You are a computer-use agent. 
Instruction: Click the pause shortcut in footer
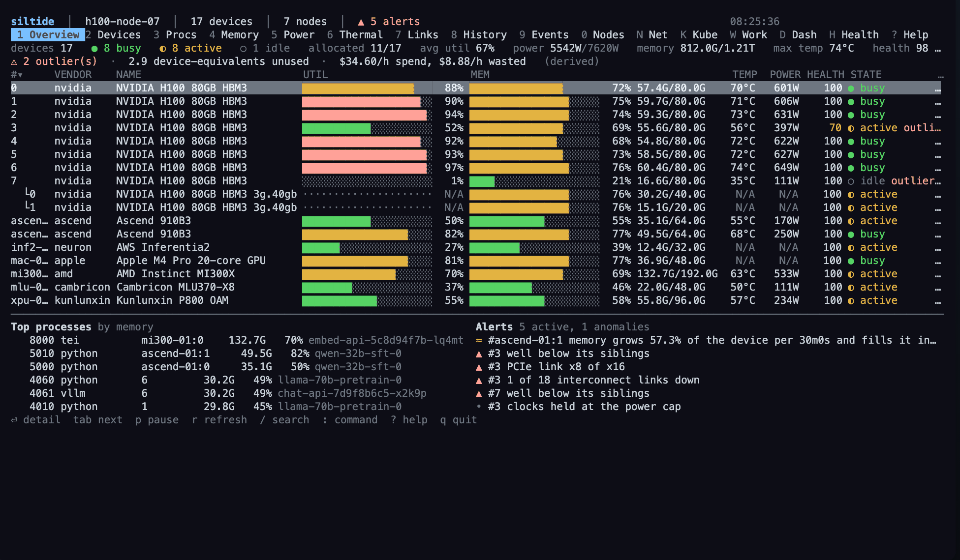pyautogui.click(x=157, y=420)
